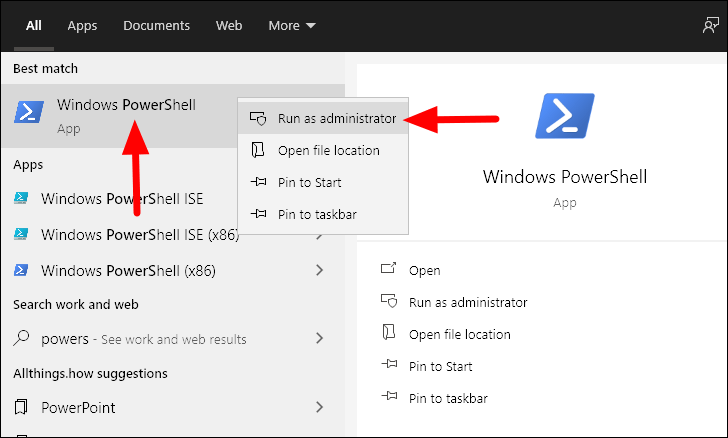The height and width of the screenshot is (438, 728).
Task: Switch to the Apps search tab
Action: [x=82, y=26]
